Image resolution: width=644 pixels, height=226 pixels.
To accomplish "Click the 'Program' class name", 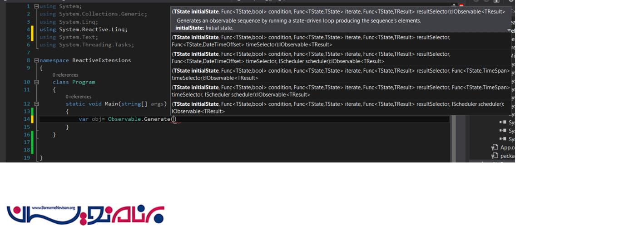I will tap(84, 82).
